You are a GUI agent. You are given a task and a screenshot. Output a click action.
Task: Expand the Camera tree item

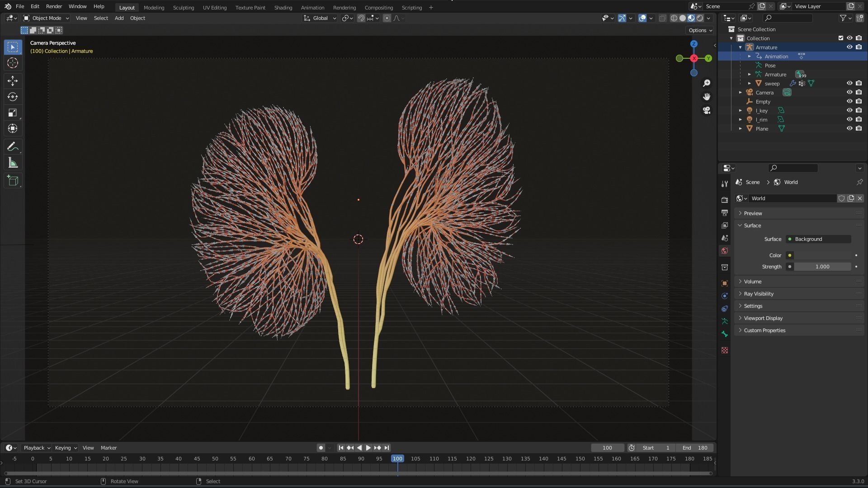(x=741, y=93)
